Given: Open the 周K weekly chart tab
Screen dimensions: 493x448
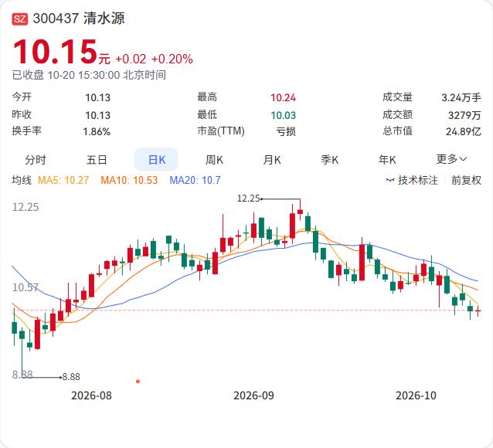Looking at the screenshot, I should pyautogui.click(x=214, y=160).
